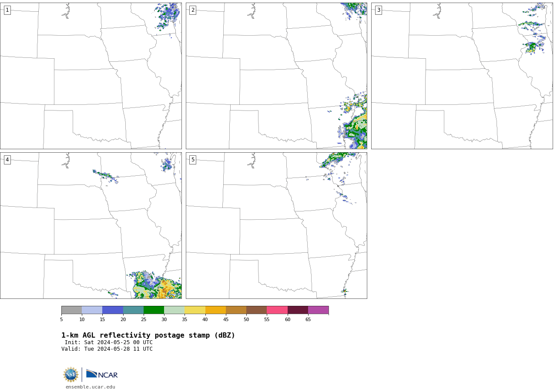Click the colorbar tick label 5
The height and width of the screenshot is (392, 557).
pyautogui.click(x=61, y=319)
